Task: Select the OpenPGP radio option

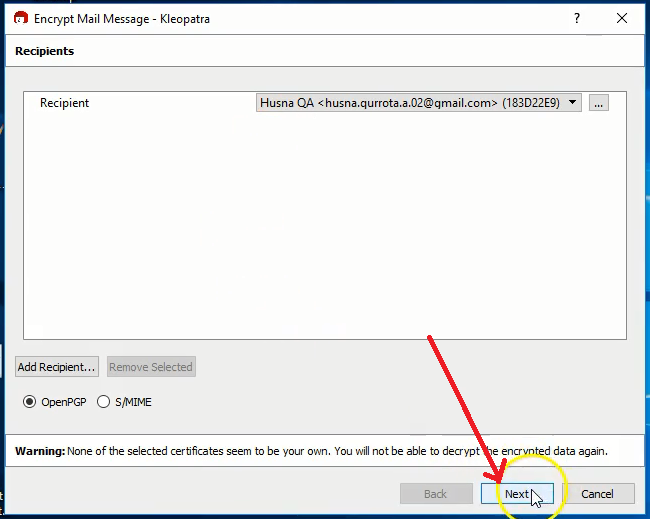Action: (x=55, y=402)
